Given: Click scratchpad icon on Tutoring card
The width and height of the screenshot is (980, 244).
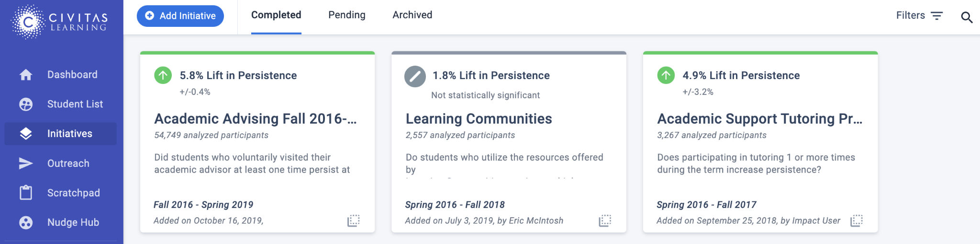Looking at the screenshot, I should click(x=857, y=221).
